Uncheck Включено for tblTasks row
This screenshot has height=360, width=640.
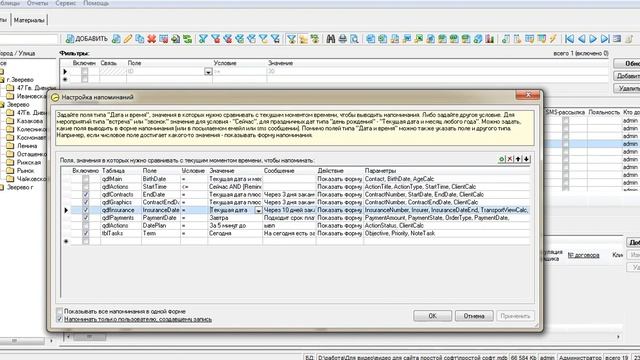point(85,233)
